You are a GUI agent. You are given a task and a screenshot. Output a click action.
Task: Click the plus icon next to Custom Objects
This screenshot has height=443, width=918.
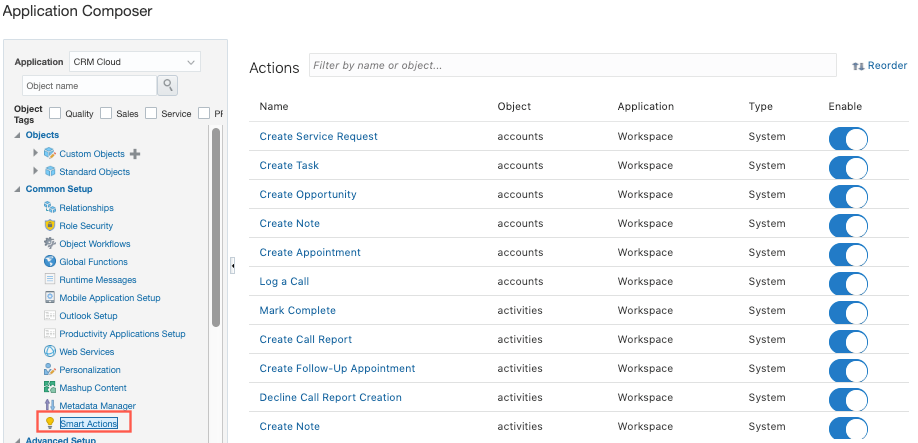point(136,154)
